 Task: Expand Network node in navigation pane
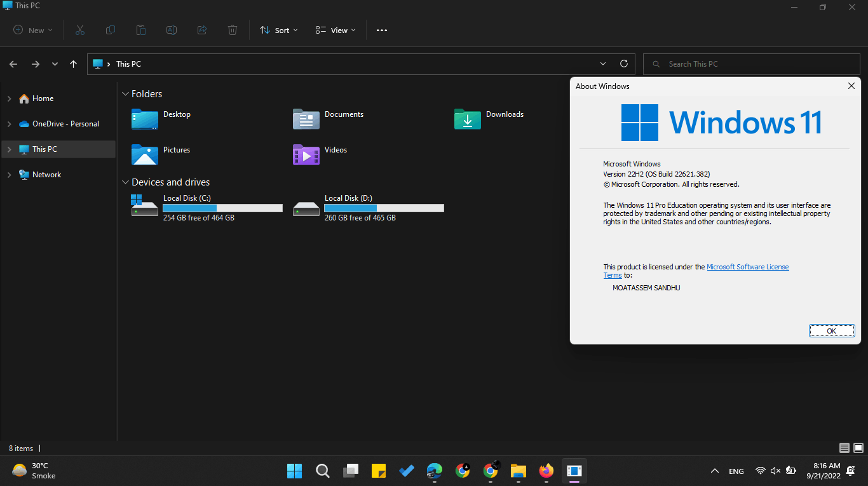point(9,175)
